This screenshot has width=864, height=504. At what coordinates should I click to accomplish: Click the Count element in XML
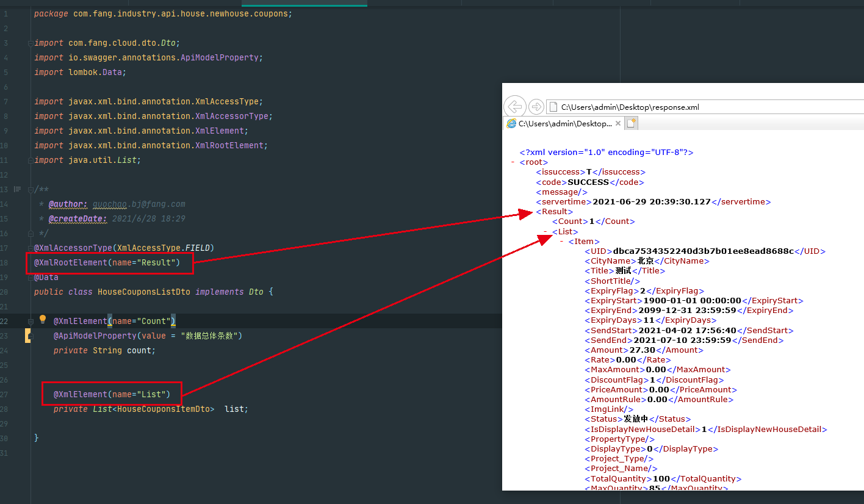(594, 221)
